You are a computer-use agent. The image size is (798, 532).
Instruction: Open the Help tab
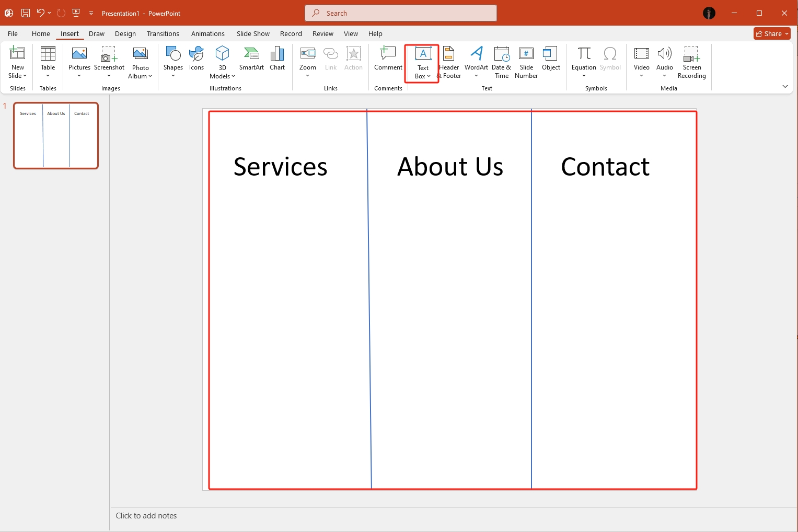click(x=375, y=33)
